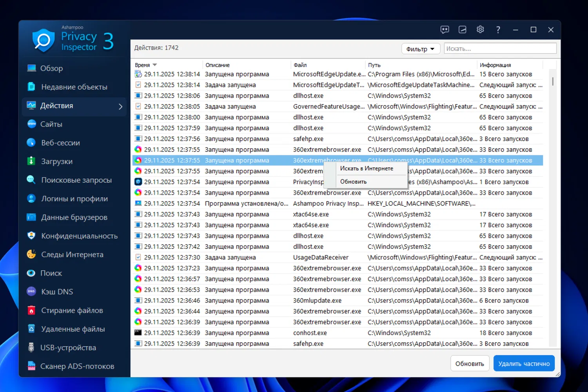This screenshot has width=588, height=392.
Task: Click the Обновить button at the bottom
Action: (x=470, y=364)
